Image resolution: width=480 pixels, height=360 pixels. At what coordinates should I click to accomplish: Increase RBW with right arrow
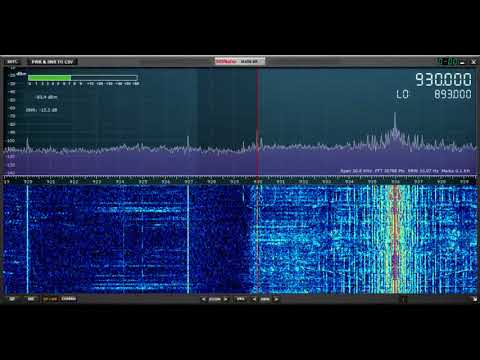click(276, 299)
